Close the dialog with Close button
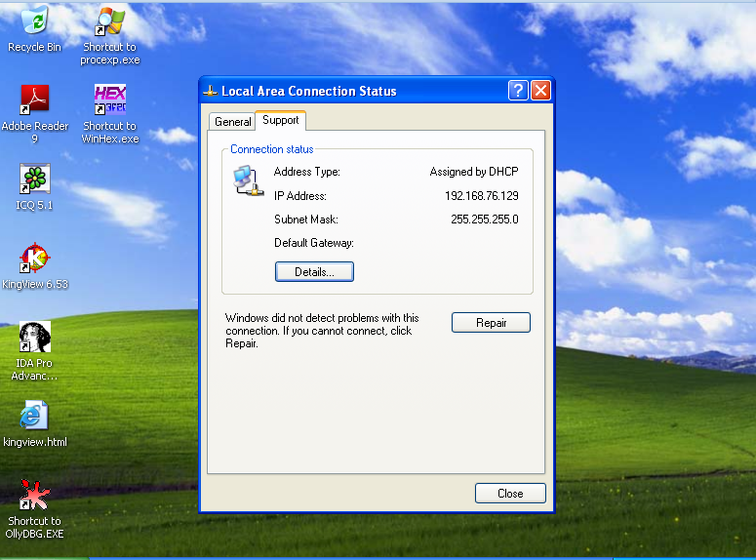This screenshot has height=560, width=756. [x=510, y=493]
